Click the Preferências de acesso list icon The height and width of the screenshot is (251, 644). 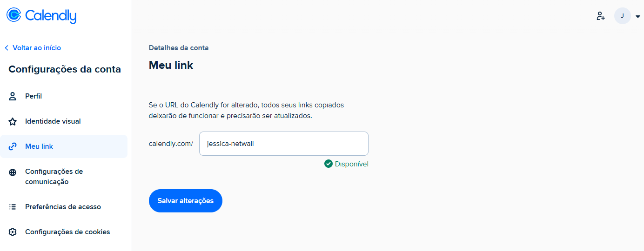point(13,207)
